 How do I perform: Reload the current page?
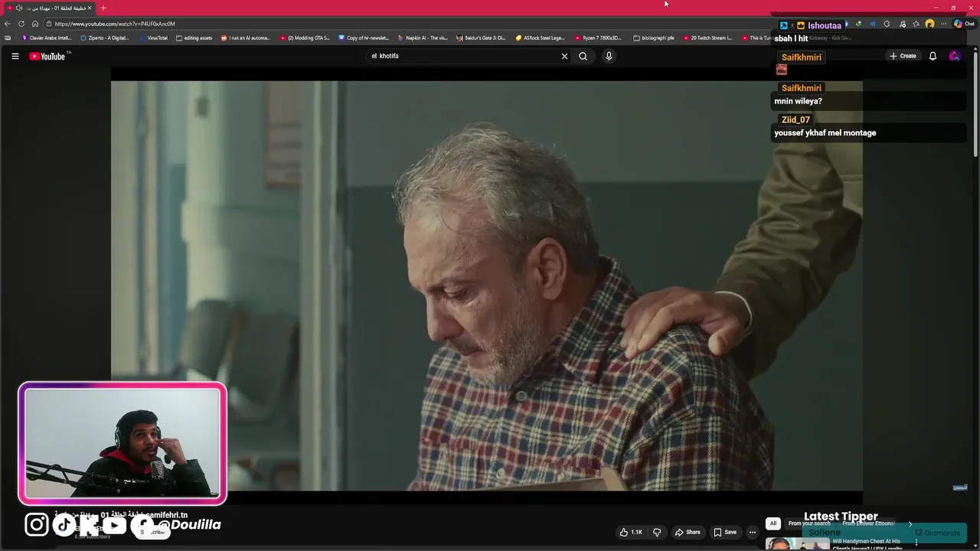[x=21, y=24]
